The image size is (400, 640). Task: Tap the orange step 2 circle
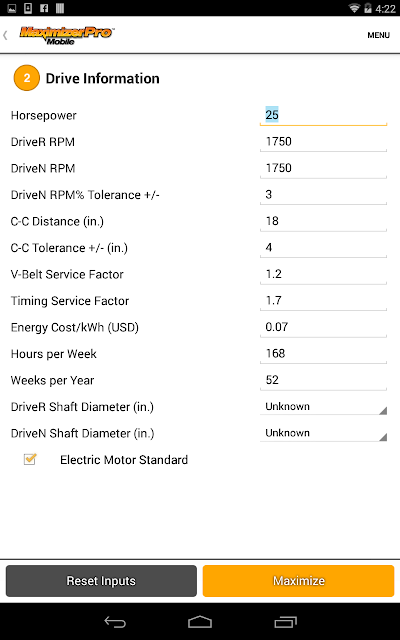click(x=27, y=78)
